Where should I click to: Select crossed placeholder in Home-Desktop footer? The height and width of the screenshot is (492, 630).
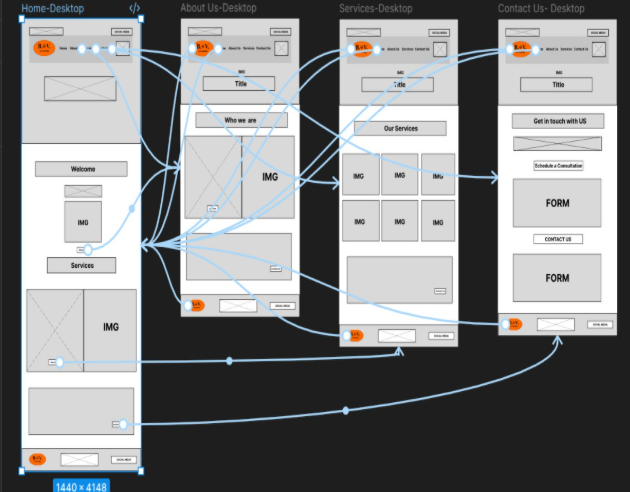80,459
